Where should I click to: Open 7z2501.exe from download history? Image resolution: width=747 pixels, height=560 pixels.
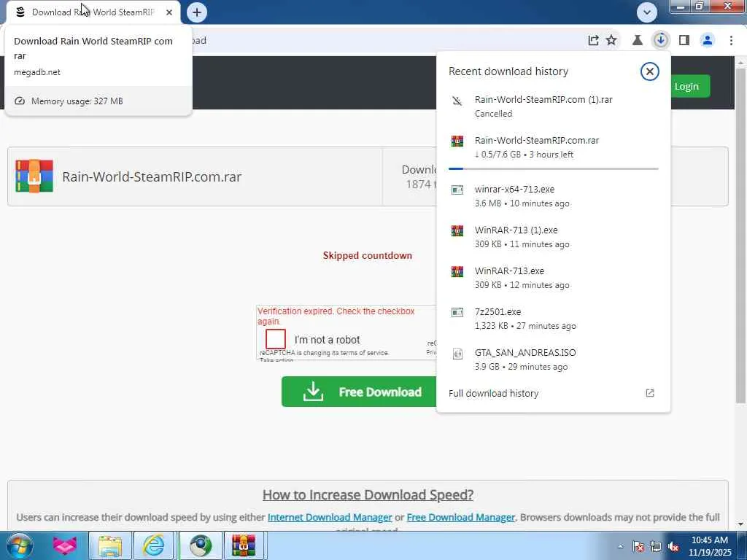tap(553, 319)
